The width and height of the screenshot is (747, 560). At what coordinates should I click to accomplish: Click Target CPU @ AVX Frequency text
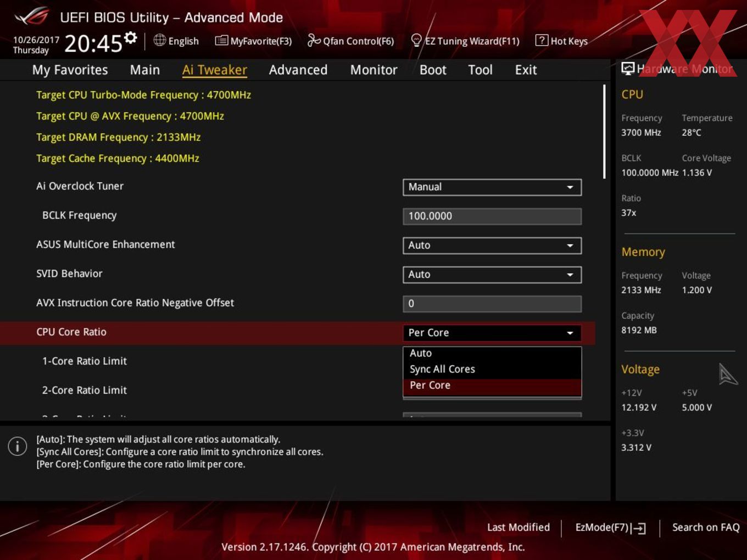pyautogui.click(x=130, y=116)
